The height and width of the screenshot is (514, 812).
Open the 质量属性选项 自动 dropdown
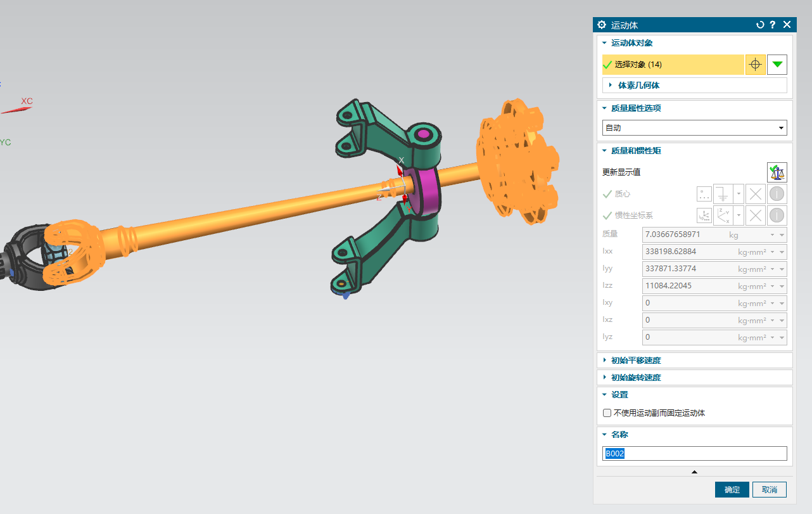694,127
